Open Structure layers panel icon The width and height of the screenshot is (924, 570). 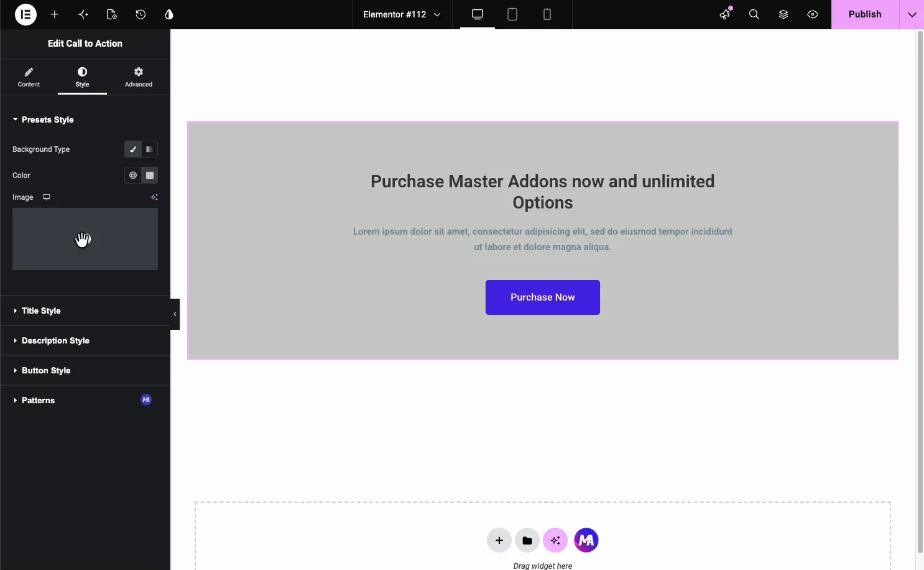click(x=783, y=14)
